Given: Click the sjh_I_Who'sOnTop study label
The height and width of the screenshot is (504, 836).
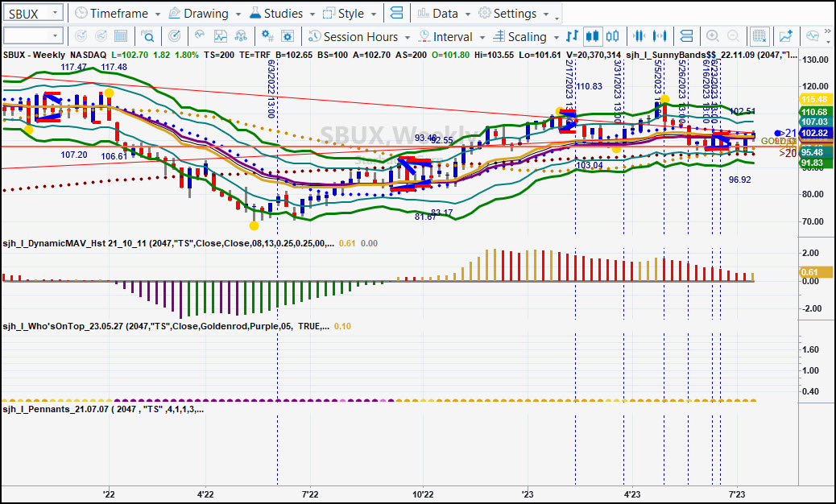Looking at the screenshot, I should (x=166, y=327).
